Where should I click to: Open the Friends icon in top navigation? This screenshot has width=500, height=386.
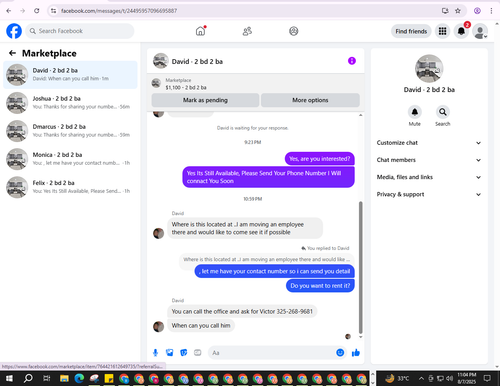(x=247, y=31)
